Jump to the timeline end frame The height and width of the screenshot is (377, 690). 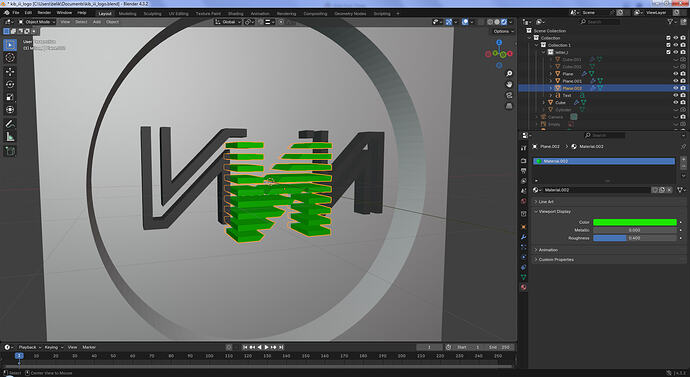(281, 347)
